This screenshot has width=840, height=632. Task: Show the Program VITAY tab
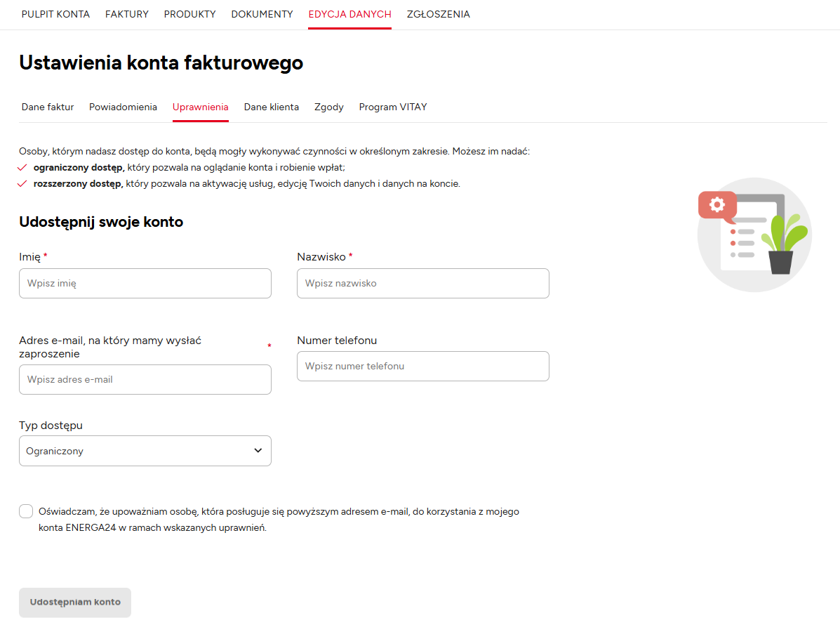[x=392, y=107]
